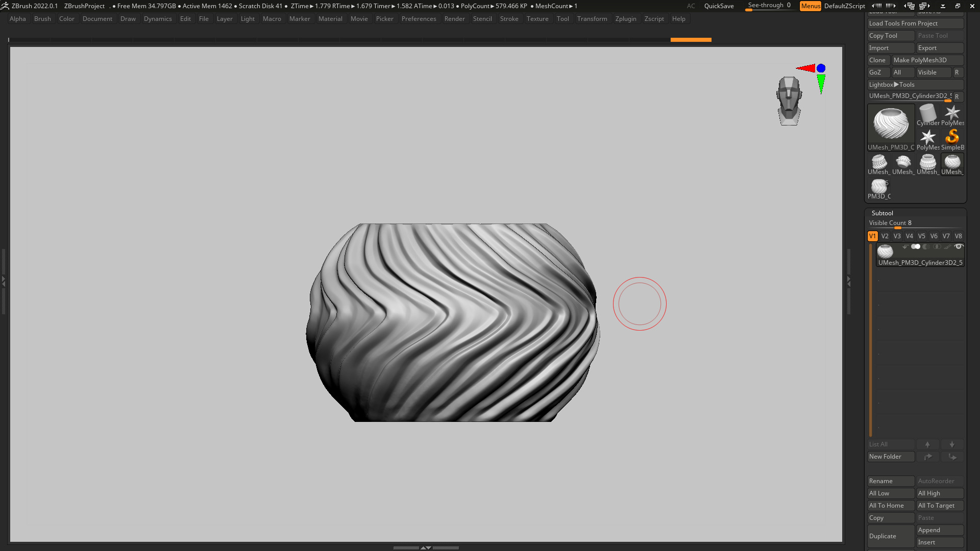Select the highlighted fourth UMesh tool

coord(952,164)
